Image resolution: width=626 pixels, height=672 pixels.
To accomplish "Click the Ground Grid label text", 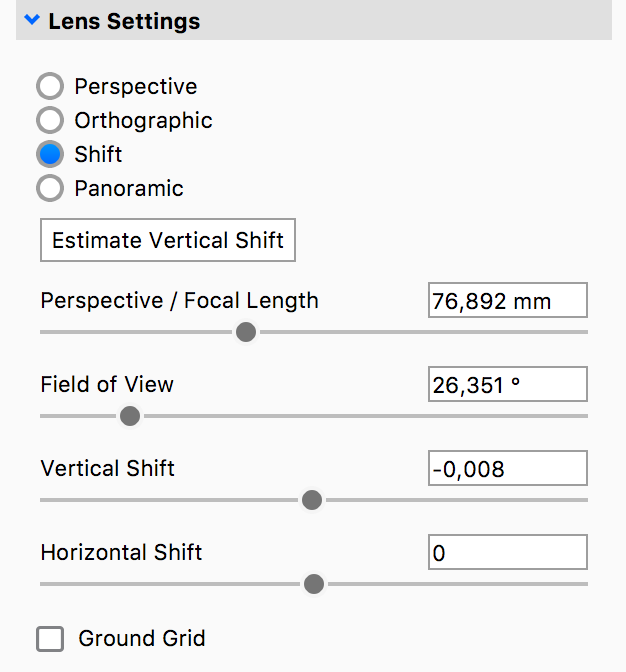I will coord(142,638).
